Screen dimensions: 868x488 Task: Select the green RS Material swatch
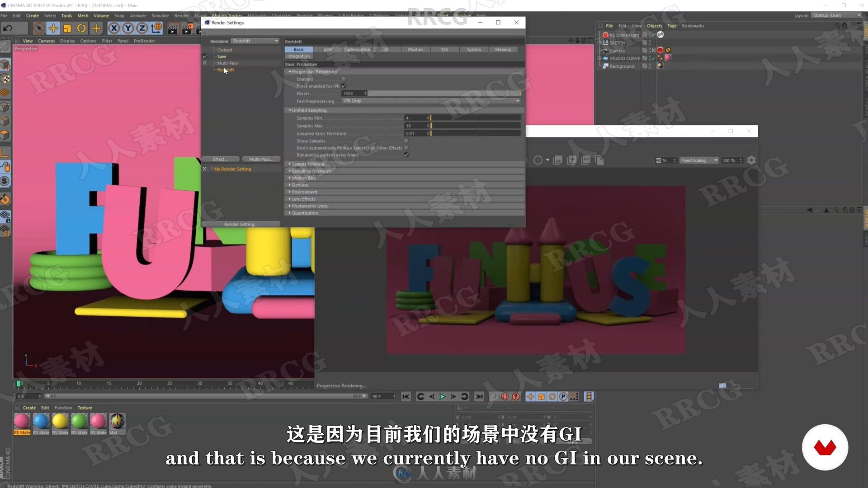click(x=79, y=421)
